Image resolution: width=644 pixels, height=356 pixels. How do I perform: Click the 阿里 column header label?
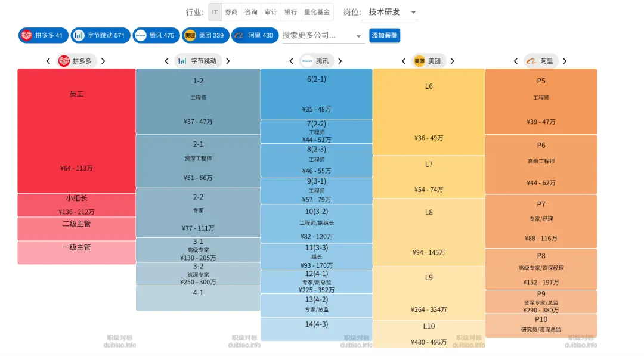541,61
